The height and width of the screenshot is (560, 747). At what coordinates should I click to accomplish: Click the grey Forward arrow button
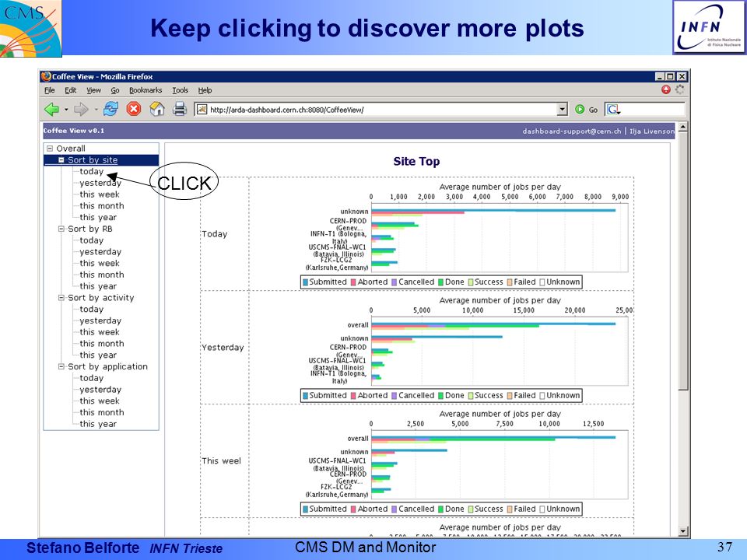click(81, 110)
